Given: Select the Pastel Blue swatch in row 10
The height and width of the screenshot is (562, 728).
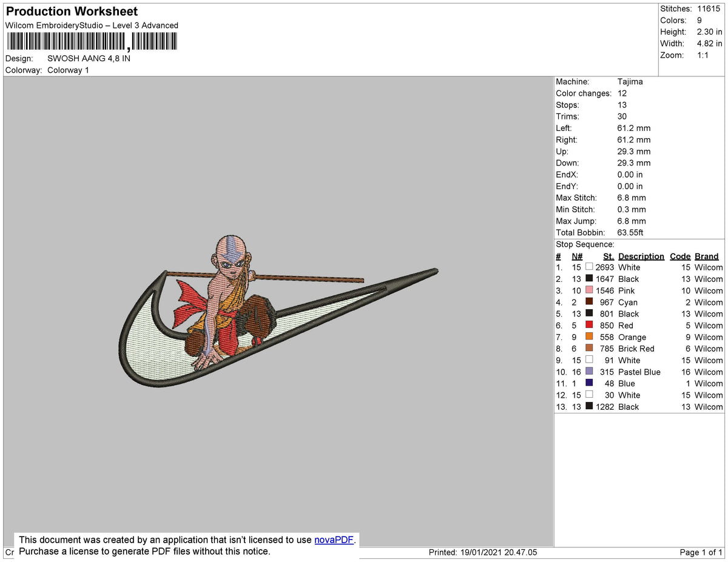Looking at the screenshot, I should tap(589, 372).
